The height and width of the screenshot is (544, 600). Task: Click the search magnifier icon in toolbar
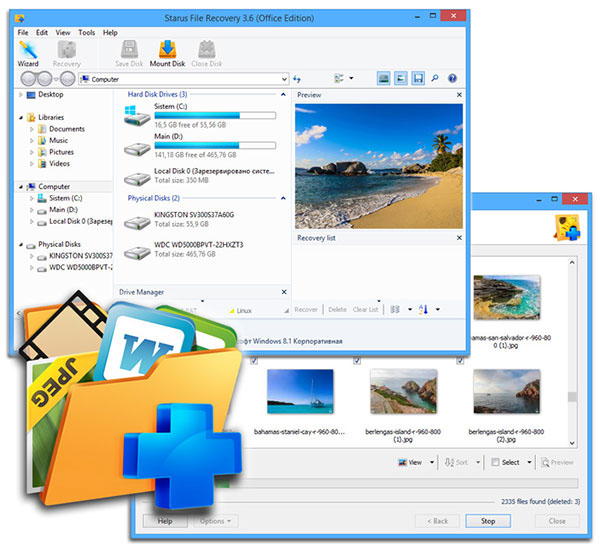point(435,78)
